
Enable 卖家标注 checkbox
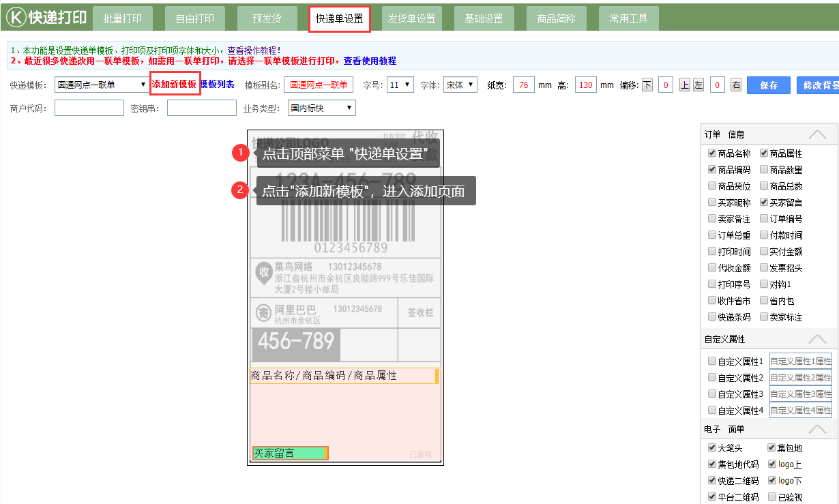point(764,316)
